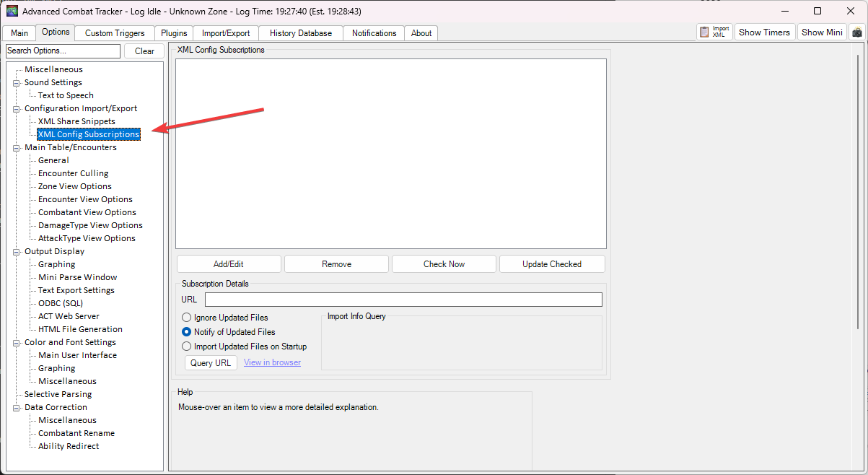The image size is (868, 475).
Task: Open the View in browser link
Action: click(272, 362)
